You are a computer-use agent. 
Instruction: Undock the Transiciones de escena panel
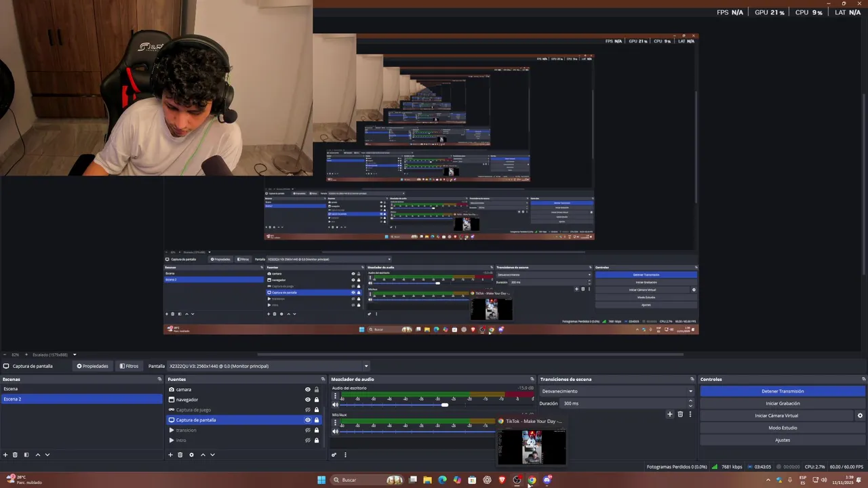tap(692, 380)
